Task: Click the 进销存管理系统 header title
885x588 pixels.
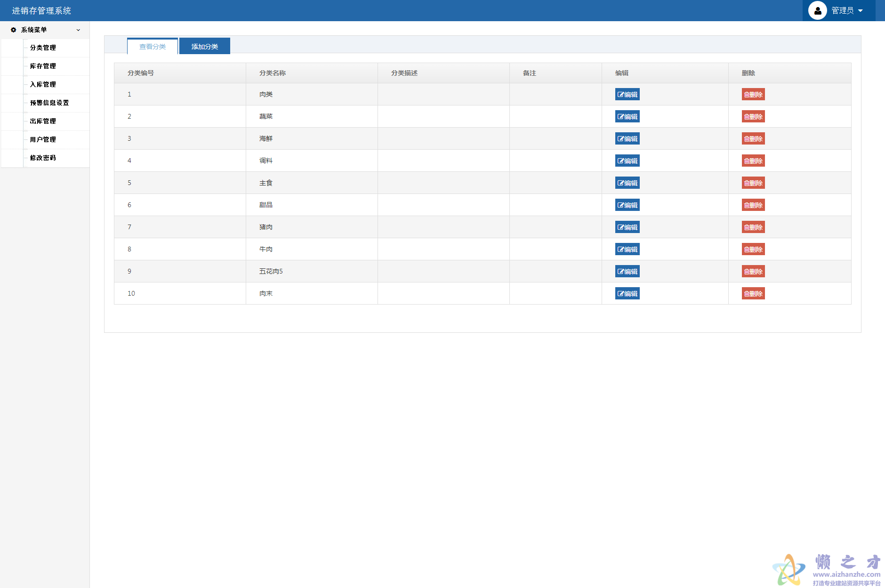Action: point(41,10)
